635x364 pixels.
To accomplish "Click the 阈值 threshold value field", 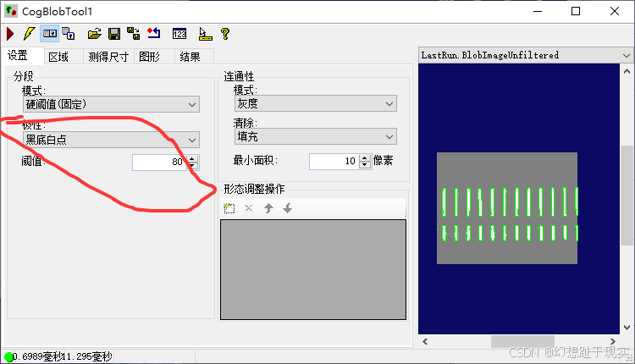I will click(160, 162).
